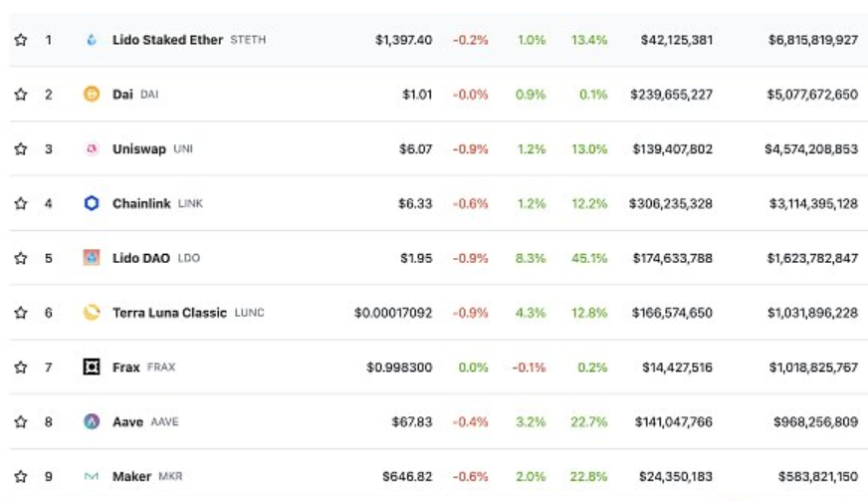
Task: Star the Aave row
Action: [x=21, y=421]
